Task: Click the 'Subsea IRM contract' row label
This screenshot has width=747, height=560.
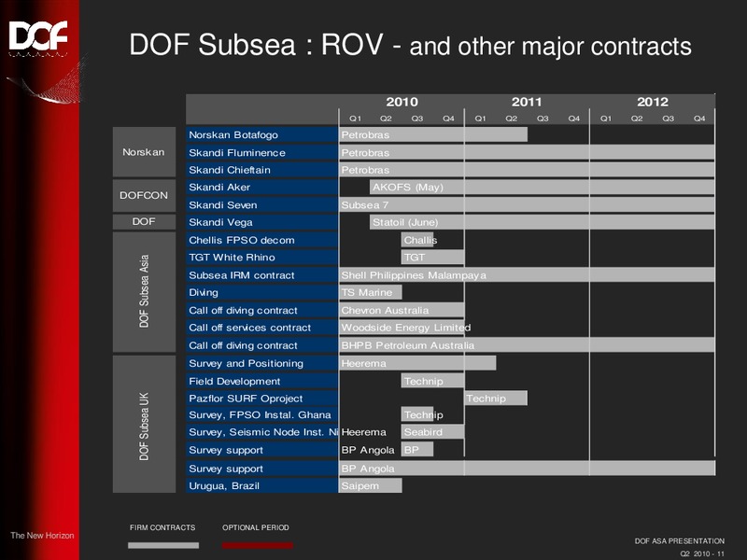Action: [261, 275]
